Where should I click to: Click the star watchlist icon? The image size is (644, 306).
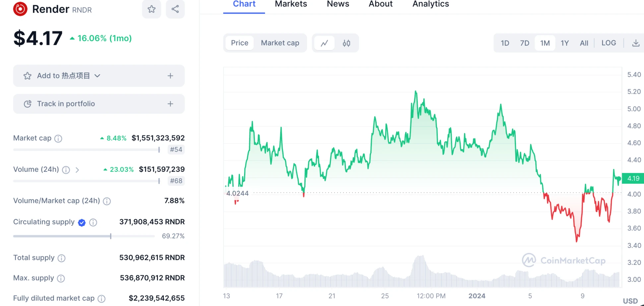pos(152,9)
